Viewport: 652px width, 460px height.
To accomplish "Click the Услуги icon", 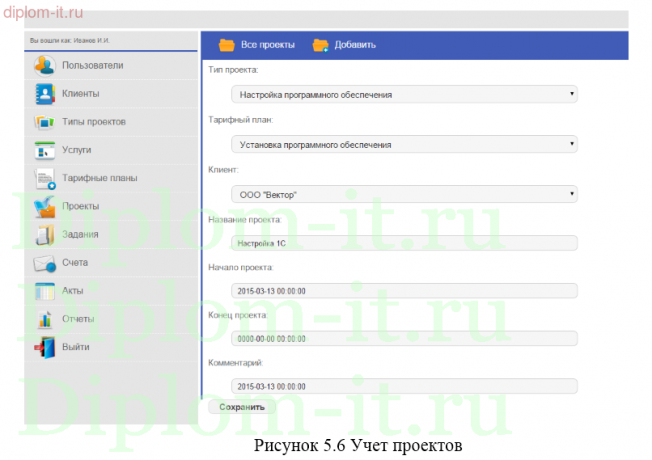I will (45, 151).
